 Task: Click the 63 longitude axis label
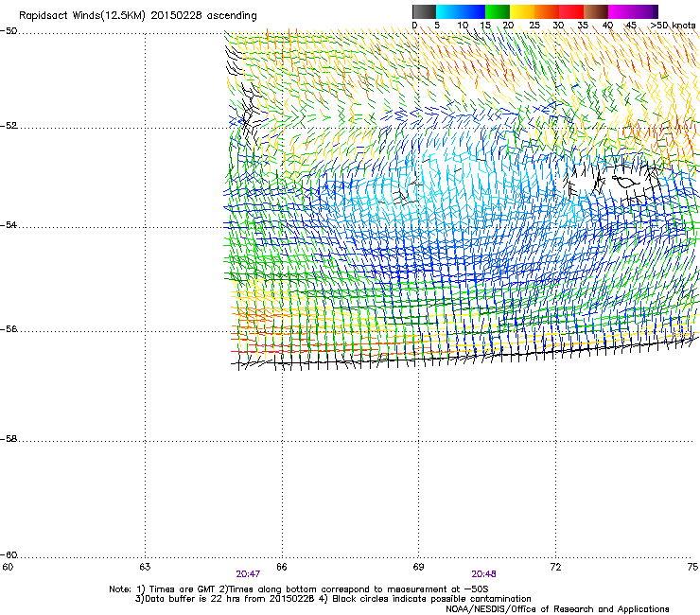[145, 567]
